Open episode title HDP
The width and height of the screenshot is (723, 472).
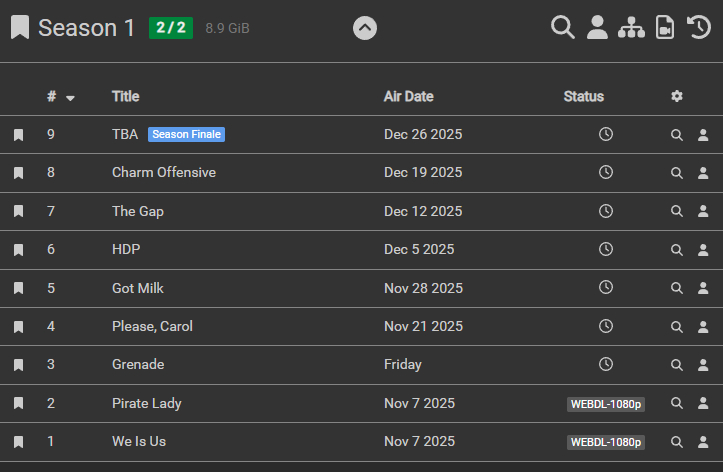coord(126,249)
